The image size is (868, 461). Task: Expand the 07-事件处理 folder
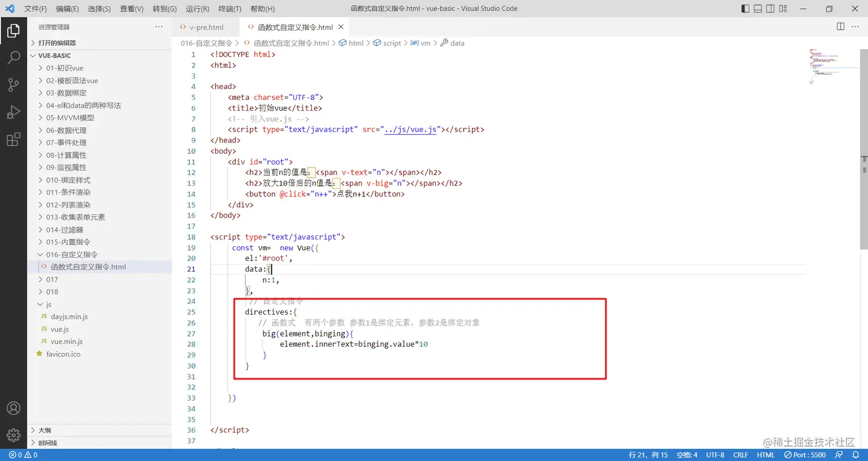point(99,142)
